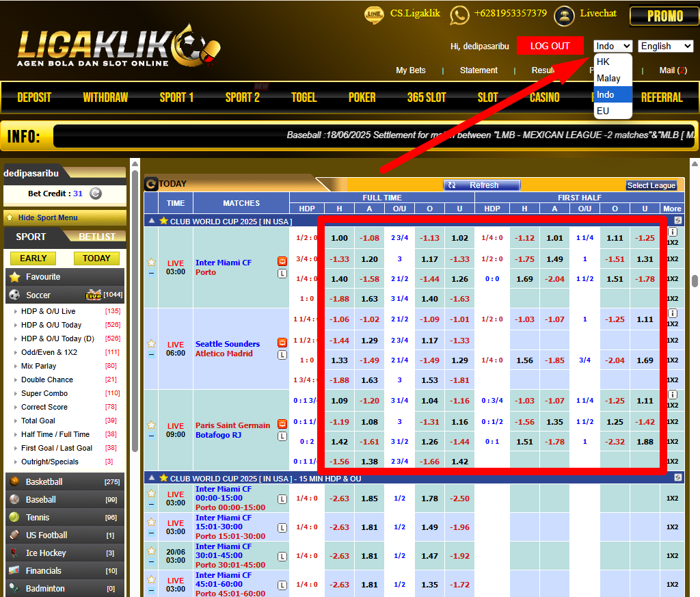
Task: Open the Livechat agent icon
Action: pyautogui.click(x=564, y=16)
